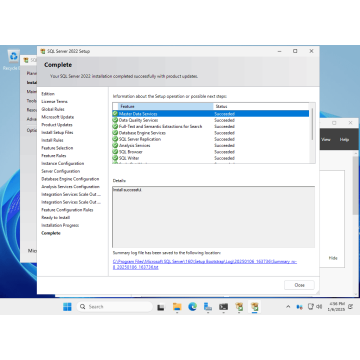The width and height of the screenshot is (360, 360).
Task: Select the SQL Writer feature row
Action: (x=211, y=158)
